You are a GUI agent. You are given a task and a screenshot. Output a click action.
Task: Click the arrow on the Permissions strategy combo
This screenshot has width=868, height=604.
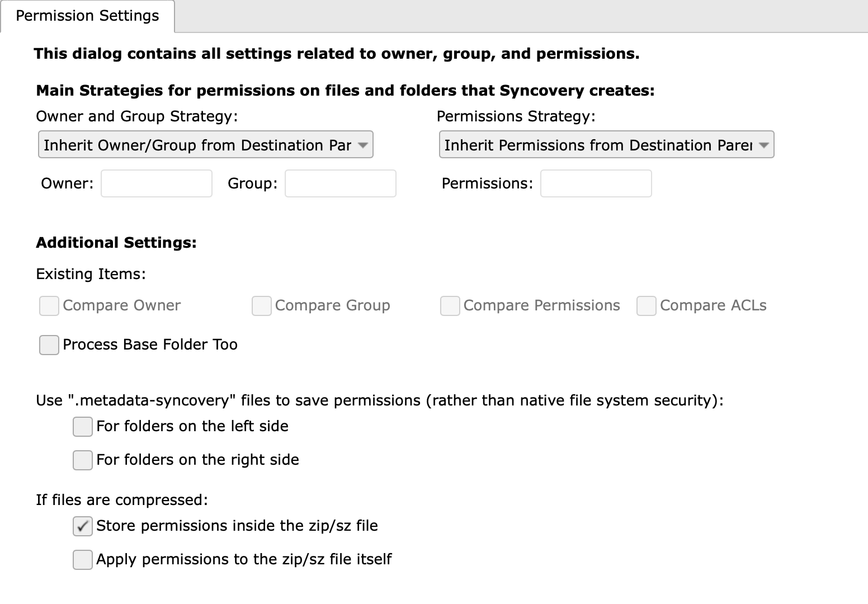click(x=764, y=144)
